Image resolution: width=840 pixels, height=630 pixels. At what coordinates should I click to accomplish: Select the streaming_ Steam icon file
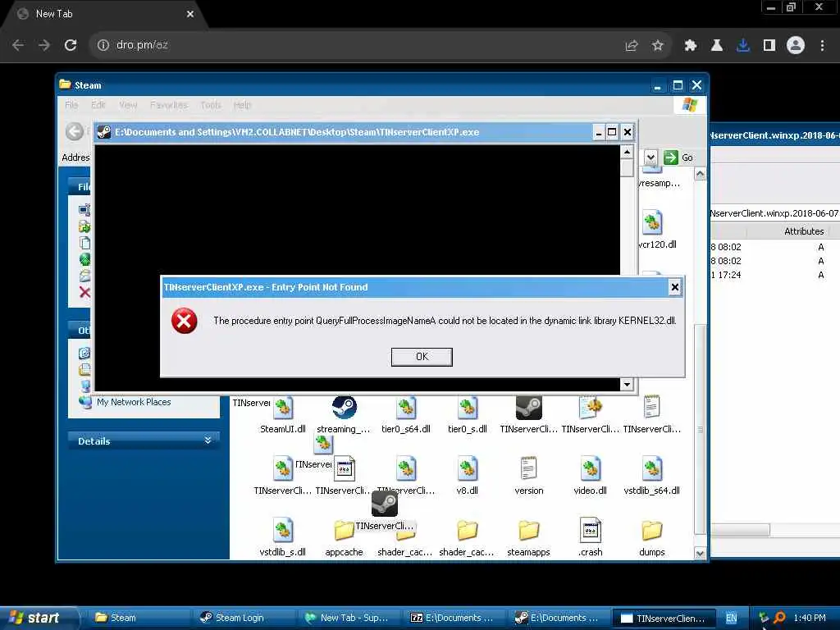[344, 414]
